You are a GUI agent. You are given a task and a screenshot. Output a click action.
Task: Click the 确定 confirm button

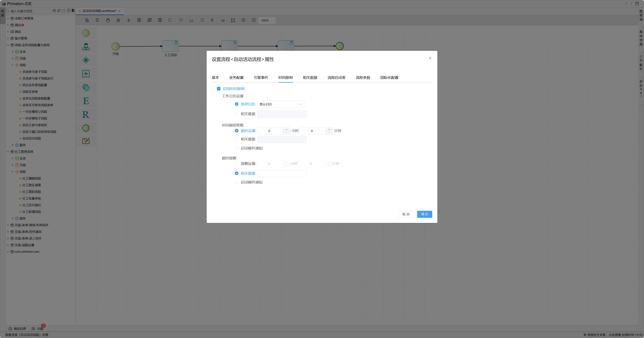click(x=424, y=214)
